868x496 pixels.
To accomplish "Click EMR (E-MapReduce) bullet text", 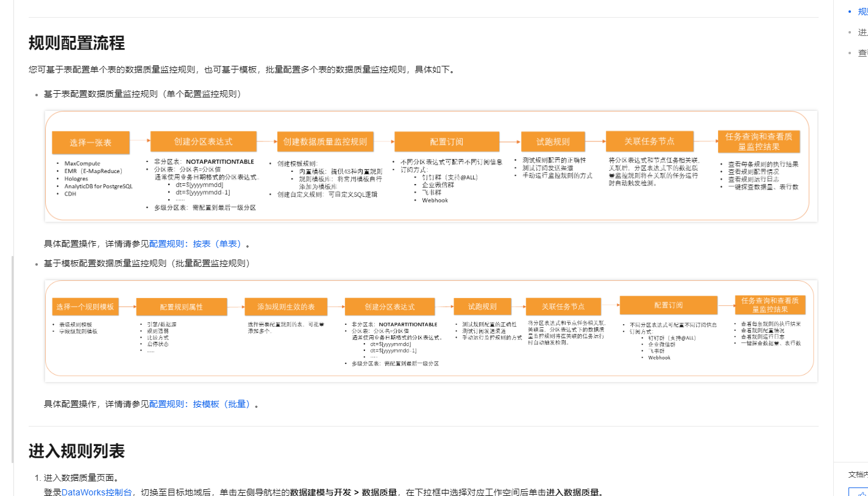I will (93, 171).
